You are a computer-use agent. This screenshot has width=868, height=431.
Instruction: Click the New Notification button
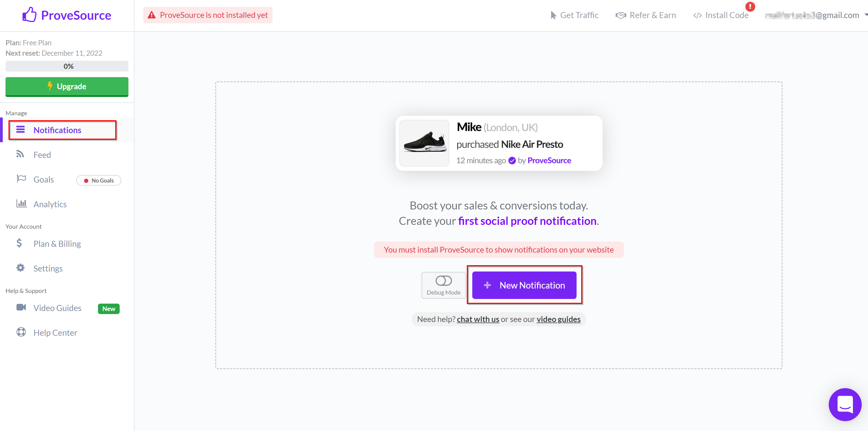(x=524, y=285)
